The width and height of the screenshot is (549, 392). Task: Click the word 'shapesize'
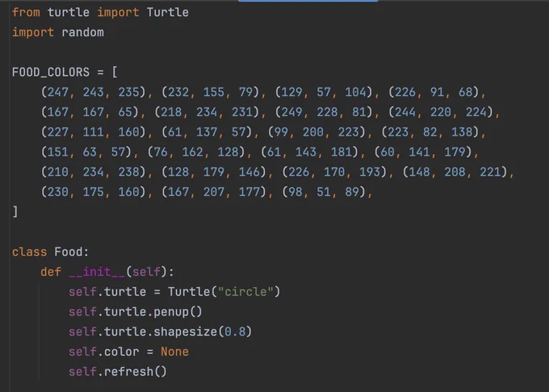point(185,332)
